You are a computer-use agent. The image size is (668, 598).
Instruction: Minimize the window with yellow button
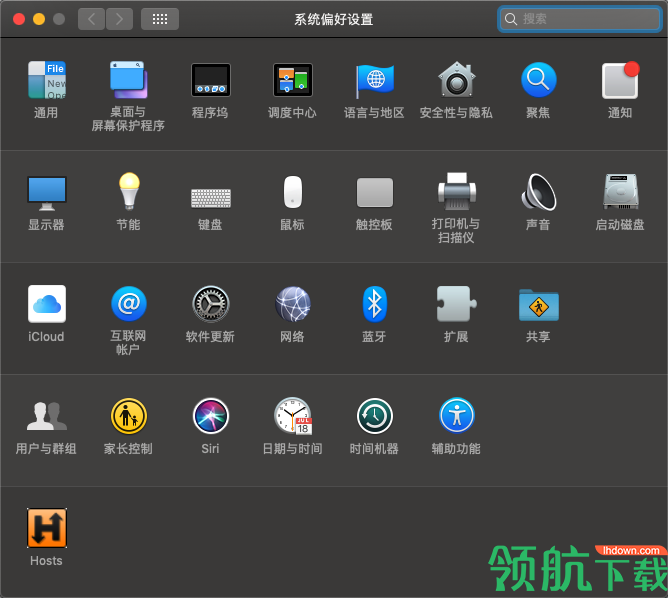pyautogui.click(x=39, y=19)
